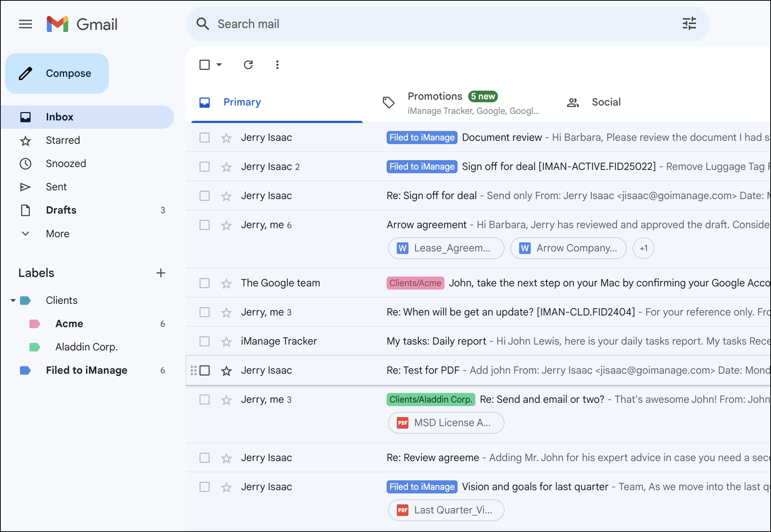771x532 pixels.
Task: Star the Re: Sign off for deal email
Action: point(226,196)
